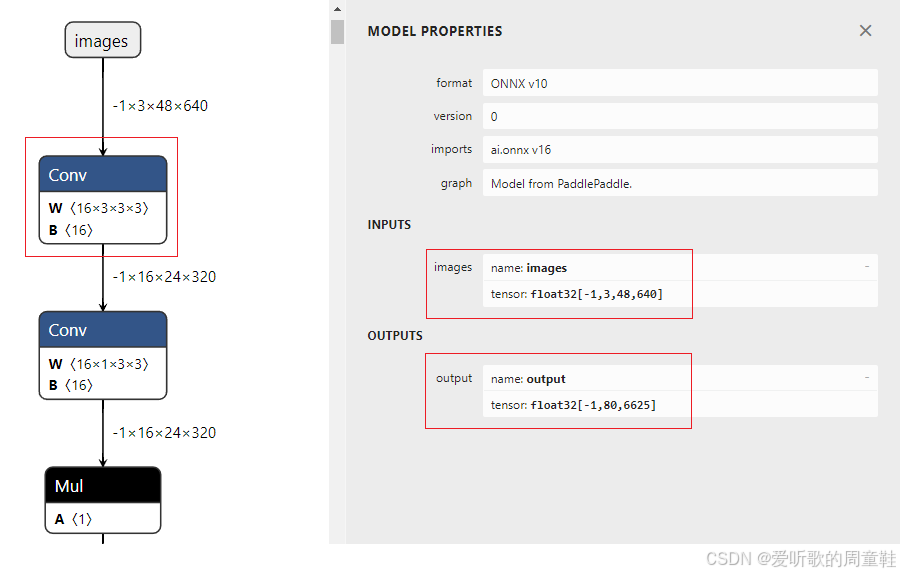The height and width of the screenshot is (574, 900).
Task: Click the MODEL PROPERTIES title
Action: coord(435,31)
